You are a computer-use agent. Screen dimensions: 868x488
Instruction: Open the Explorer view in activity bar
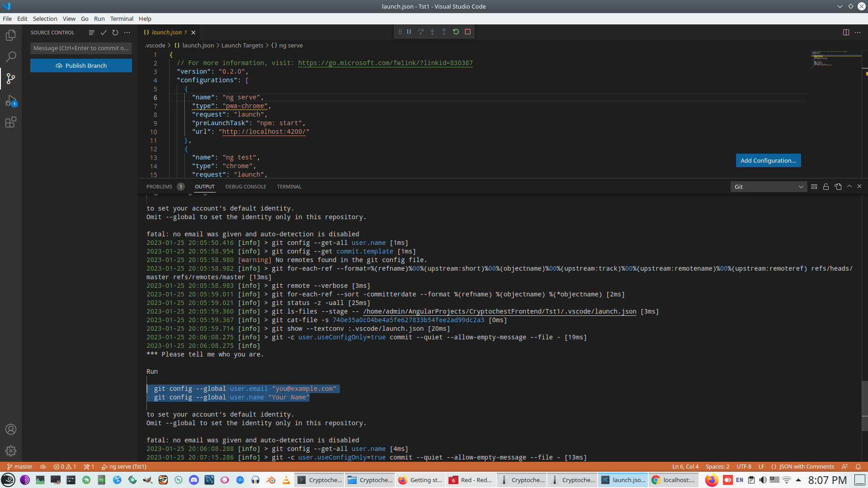pyautogui.click(x=11, y=35)
